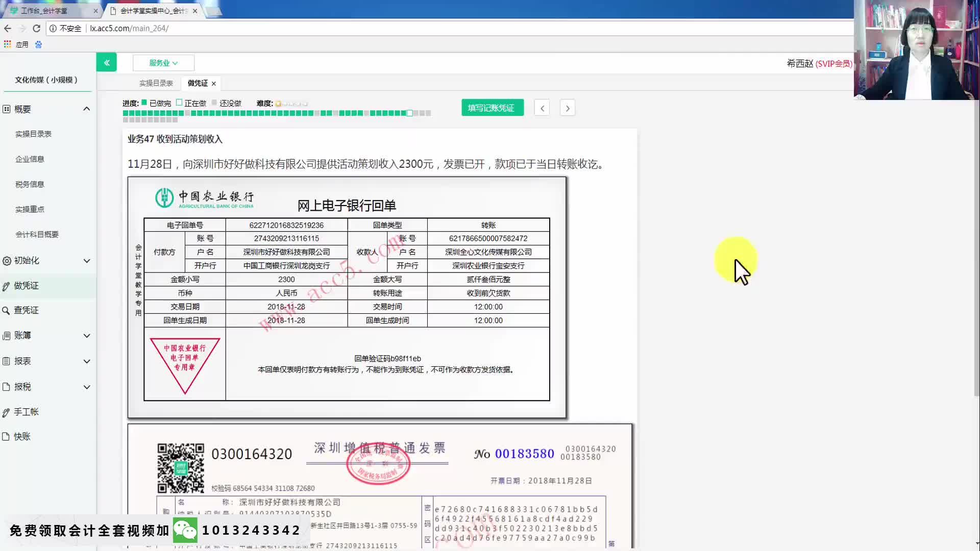Open the 服务业 dropdown
Image resolution: width=980 pixels, height=551 pixels.
pyautogui.click(x=163, y=62)
